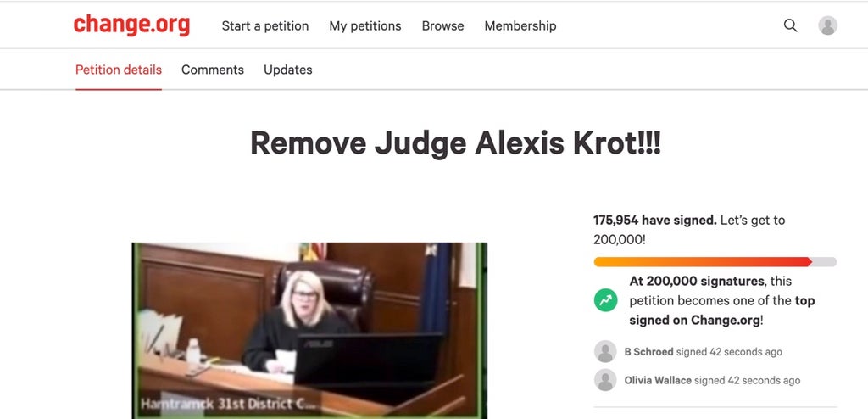868x419 pixels.
Task: Click B Schroed's avatar icon
Action: tap(605, 351)
